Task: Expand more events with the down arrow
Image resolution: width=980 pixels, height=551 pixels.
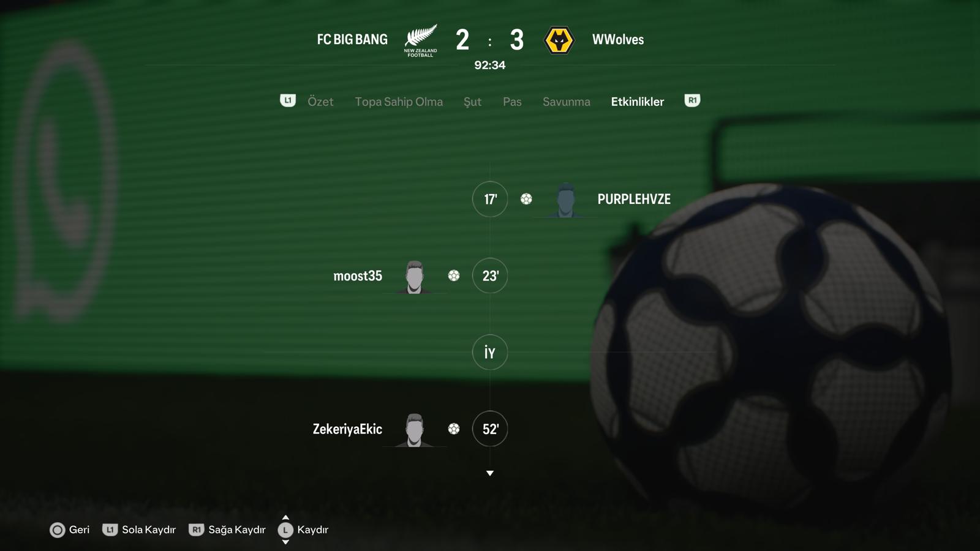Action: tap(490, 473)
